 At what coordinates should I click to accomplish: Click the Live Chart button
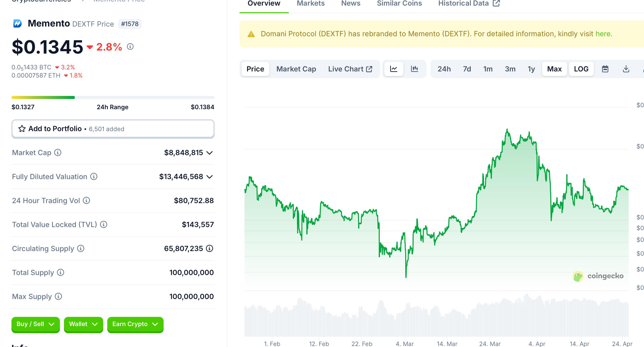point(350,69)
